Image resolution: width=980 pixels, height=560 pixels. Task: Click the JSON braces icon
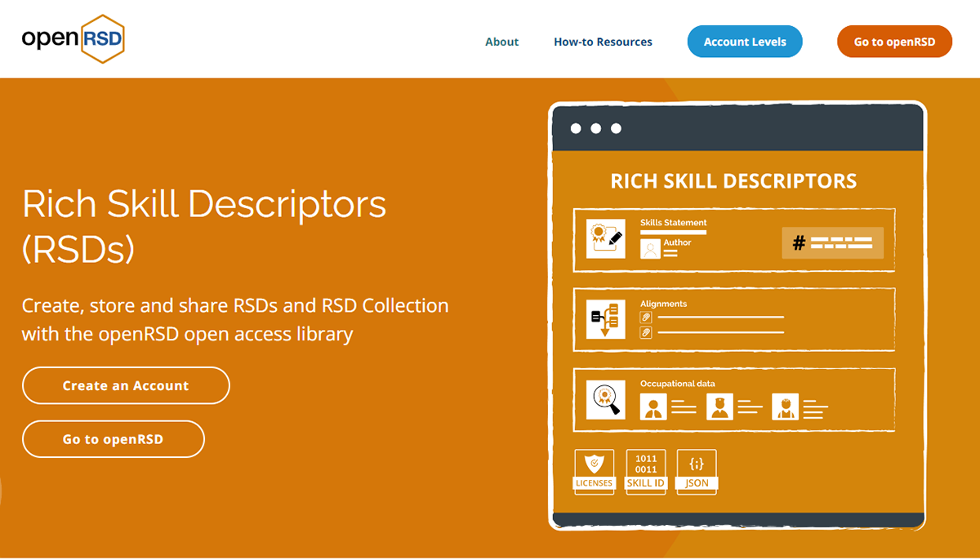[x=697, y=472]
